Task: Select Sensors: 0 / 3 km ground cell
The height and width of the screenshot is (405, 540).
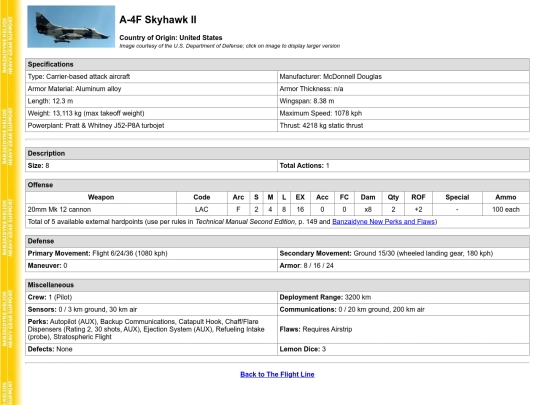Action: [151, 310]
